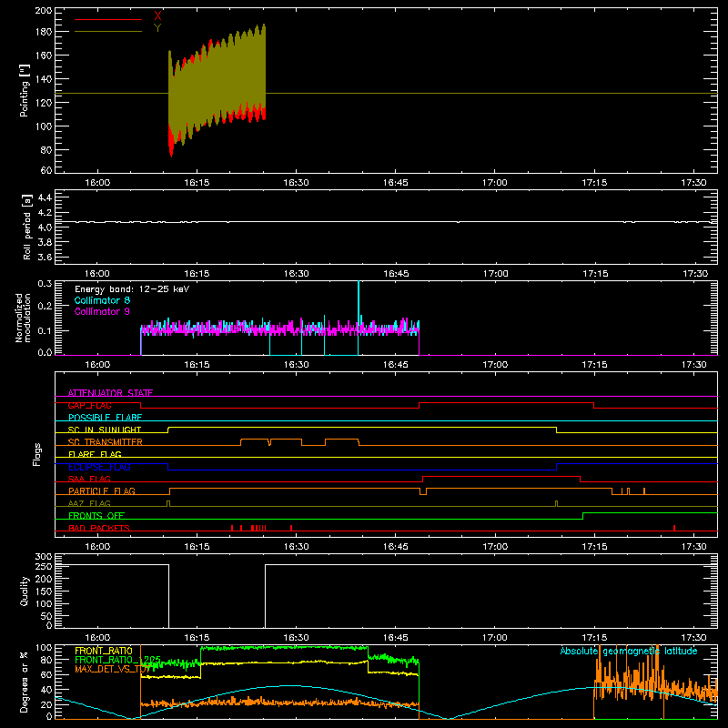Click the ATTENUATOR_STATE flag label
Image resolution: width=728 pixels, height=728 pixels.
point(110,393)
